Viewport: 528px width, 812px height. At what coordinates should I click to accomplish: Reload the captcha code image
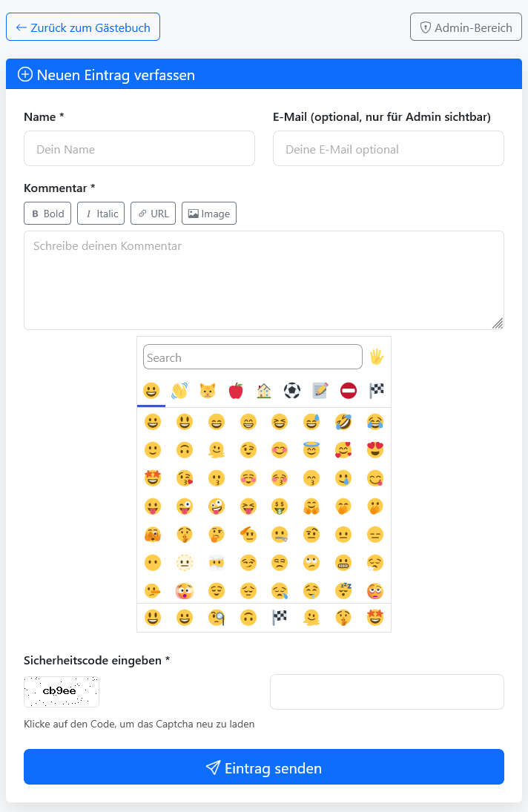click(x=62, y=691)
